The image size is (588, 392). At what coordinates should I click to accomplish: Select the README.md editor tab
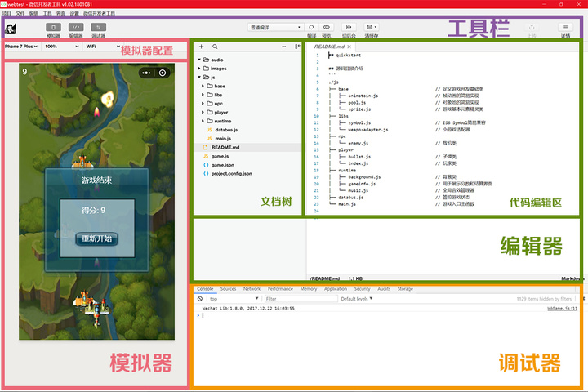[x=329, y=47]
